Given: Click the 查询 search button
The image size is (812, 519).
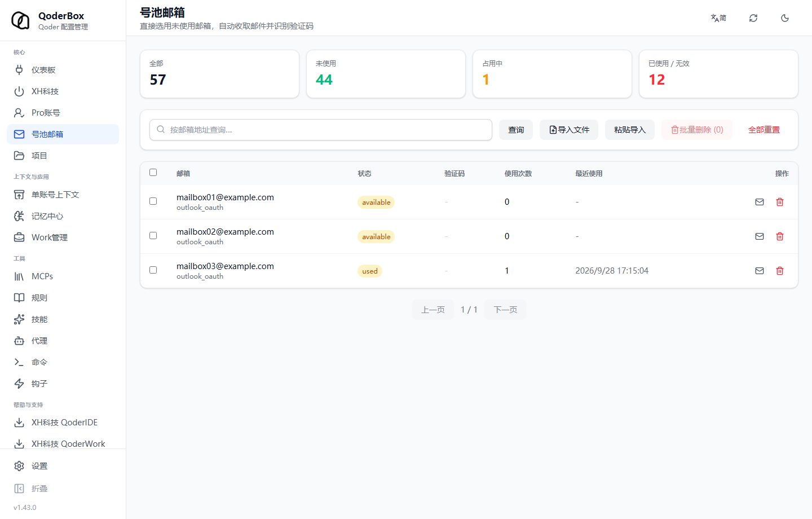Looking at the screenshot, I should click(x=516, y=130).
